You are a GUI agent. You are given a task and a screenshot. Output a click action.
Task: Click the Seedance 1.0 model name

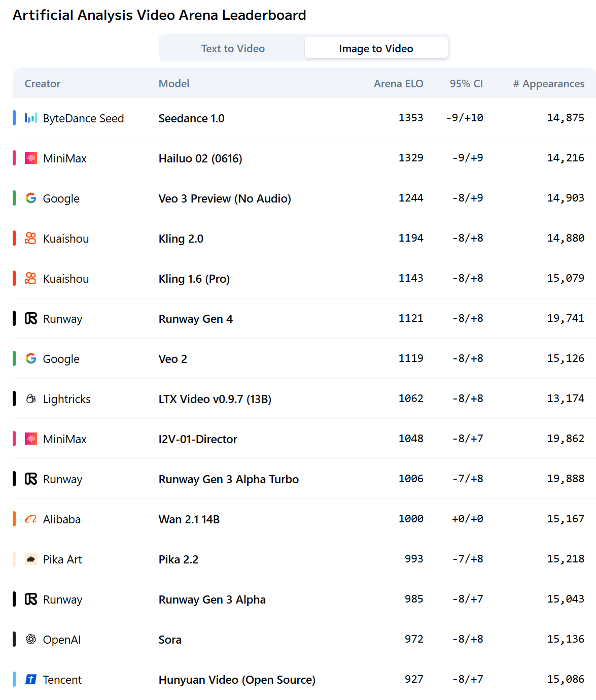pyautogui.click(x=191, y=118)
